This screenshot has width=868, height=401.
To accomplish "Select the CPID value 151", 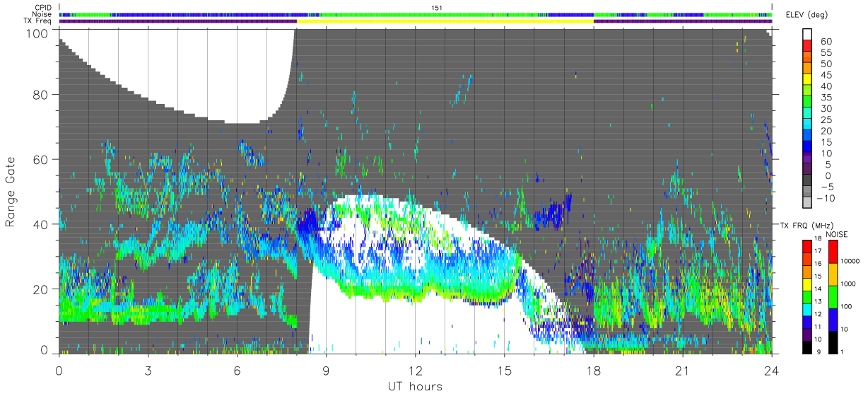I will [x=436, y=7].
